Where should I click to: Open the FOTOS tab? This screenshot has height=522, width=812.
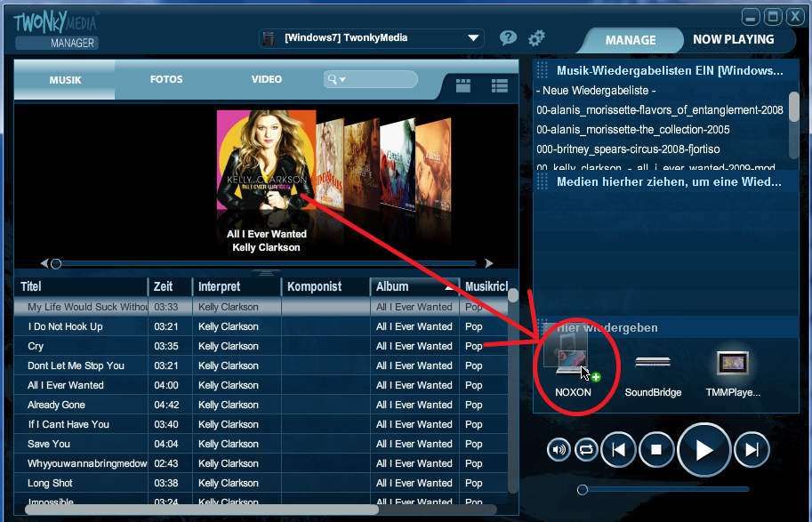point(166,79)
